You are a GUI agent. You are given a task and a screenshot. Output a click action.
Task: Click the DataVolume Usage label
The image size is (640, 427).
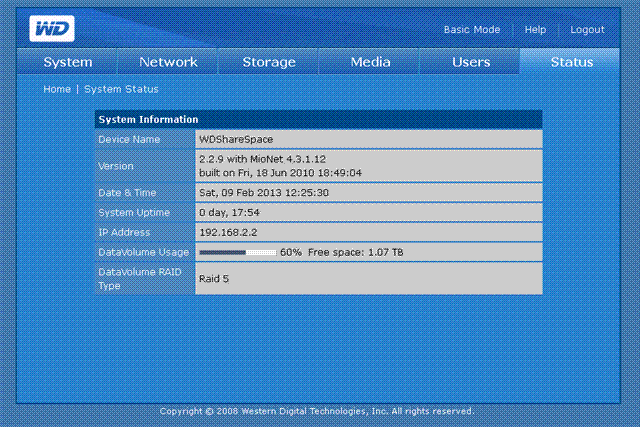[x=144, y=252]
